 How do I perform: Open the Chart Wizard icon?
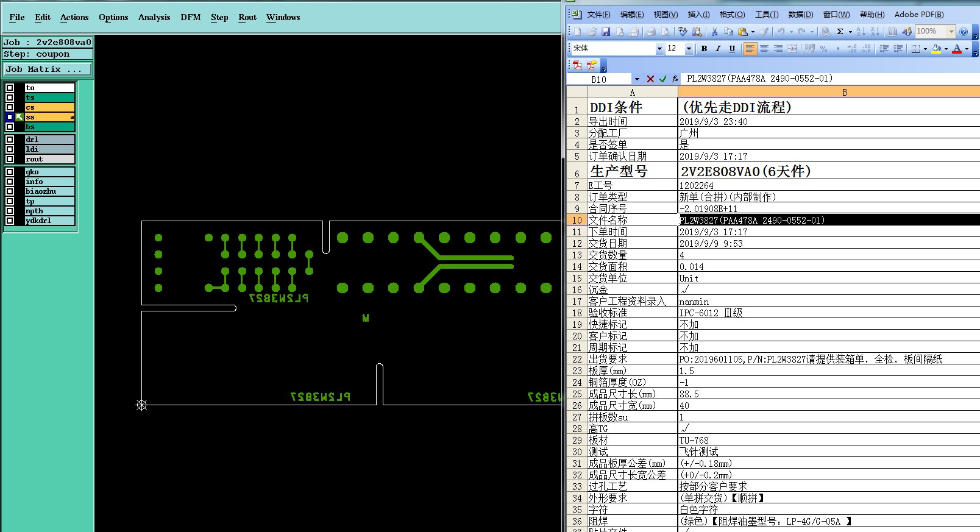892,32
